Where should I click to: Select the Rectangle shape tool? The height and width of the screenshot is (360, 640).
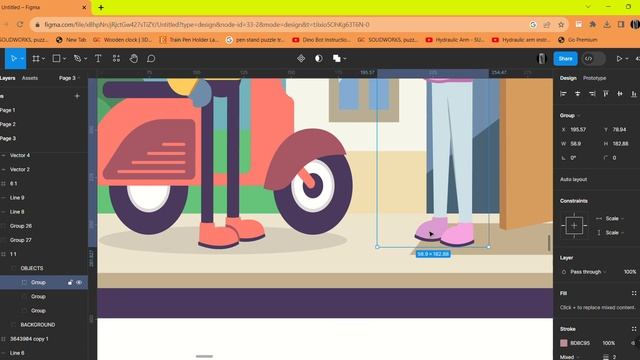56,59
